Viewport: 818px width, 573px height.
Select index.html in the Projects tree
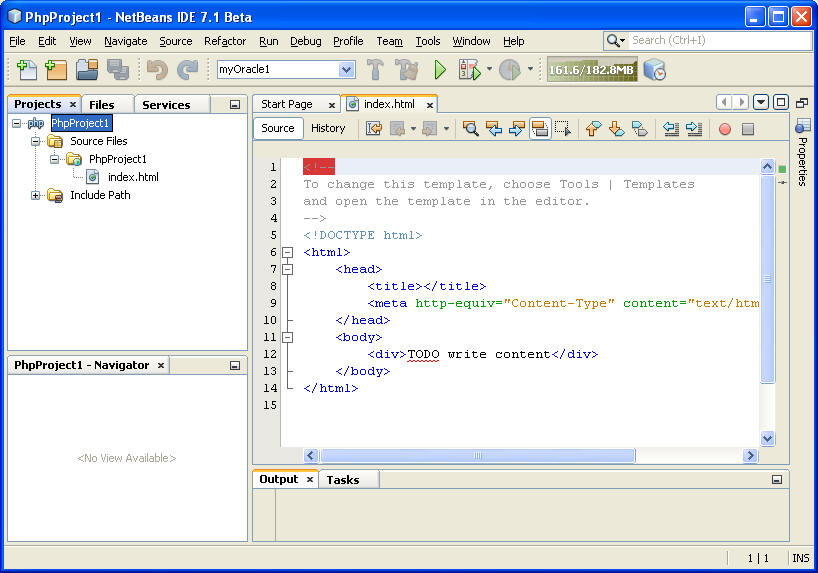coord(133,177)
